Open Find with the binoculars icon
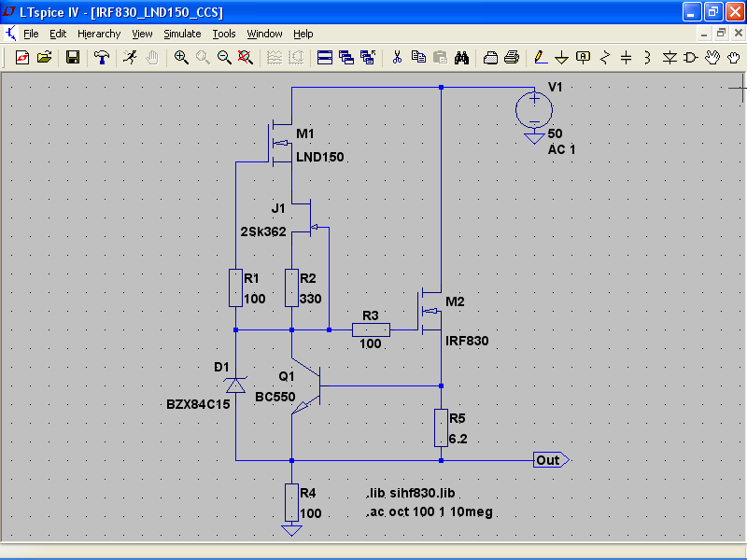 click(x=461, y=58)
